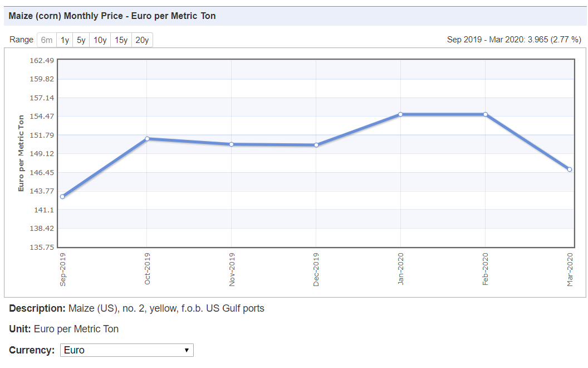This screenshot has height=368, width=588.
Task: Click the Dec-2019 data point marker
Action: (316, 145)
